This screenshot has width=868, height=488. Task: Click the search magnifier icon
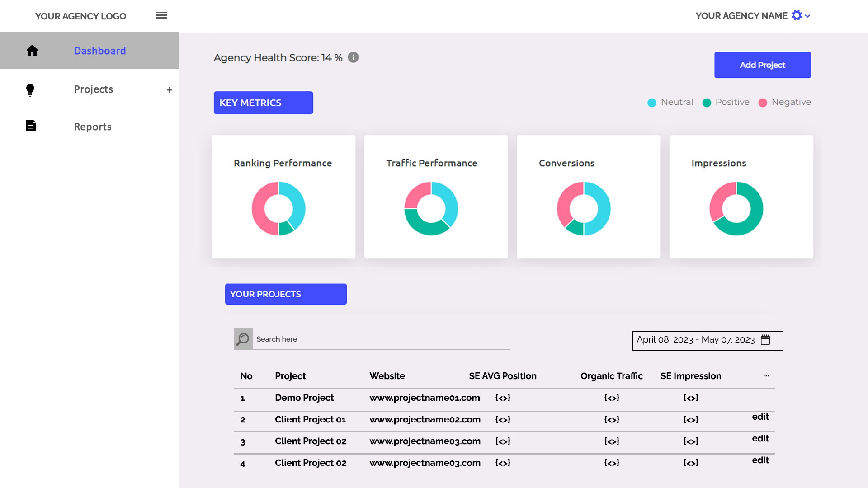[x=243, y=339]
